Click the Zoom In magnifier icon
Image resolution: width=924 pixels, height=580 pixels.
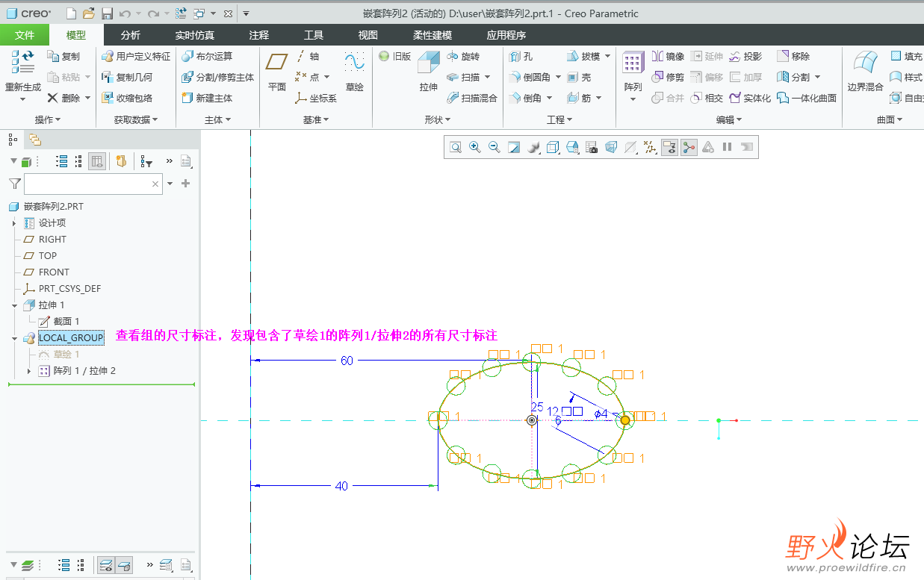pyautogui.click(x=474, y=147)
